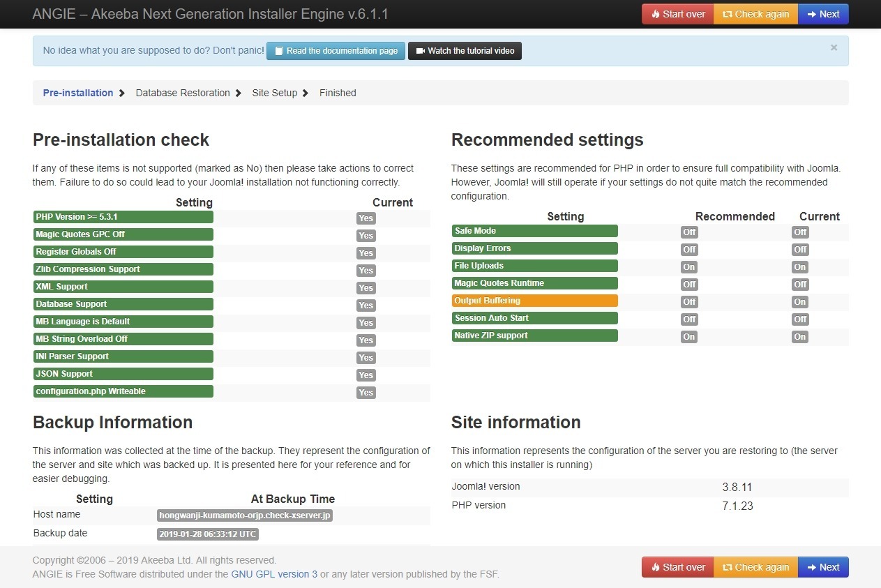Click the host name value hongwanji-kumamoto-orjp.check-xserver.jp
Viewport: 881px width, 588px height.
point(245,516)
